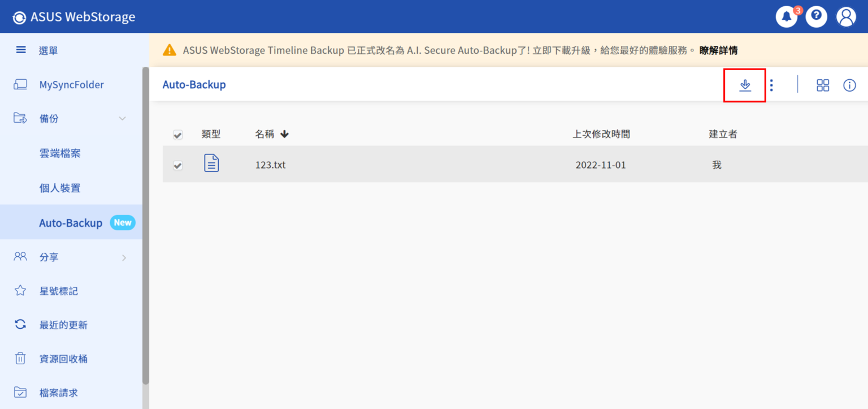The height and width of the screenshot is (409, 868).
Task: Show the information details panel
Action: pyautogui.click(x=849, y=85)
